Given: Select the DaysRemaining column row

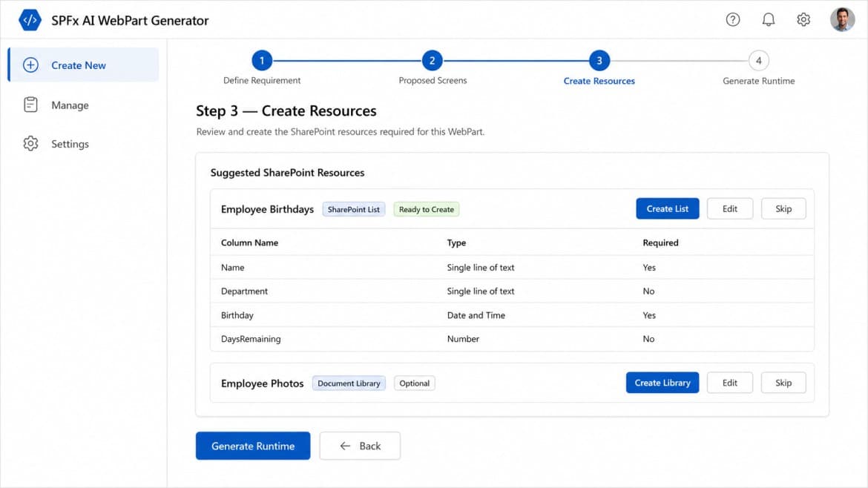Looking at the screenshot, I should (x=512, y=339).
